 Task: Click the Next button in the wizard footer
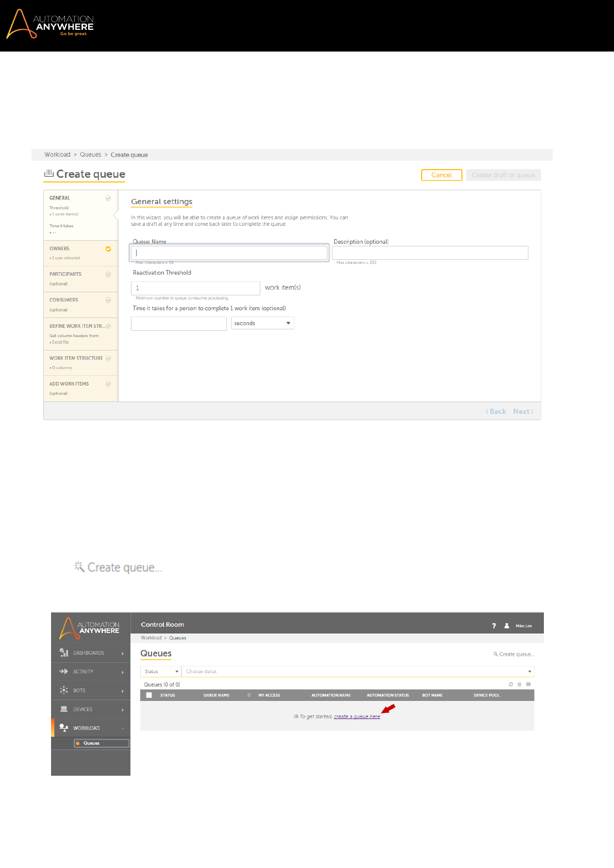click(x=523, y=411)
